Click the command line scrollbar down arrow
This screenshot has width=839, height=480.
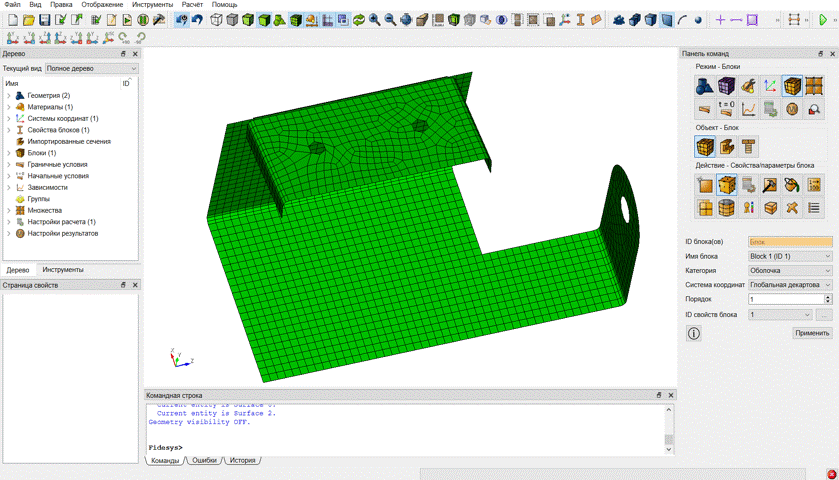(669, 449)
